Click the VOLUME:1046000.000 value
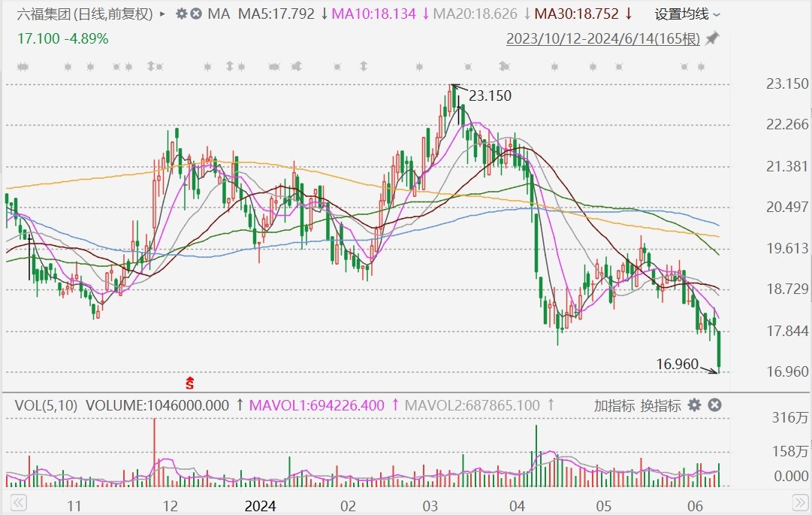This screenshot has width=812, height=515. point(158,406)
